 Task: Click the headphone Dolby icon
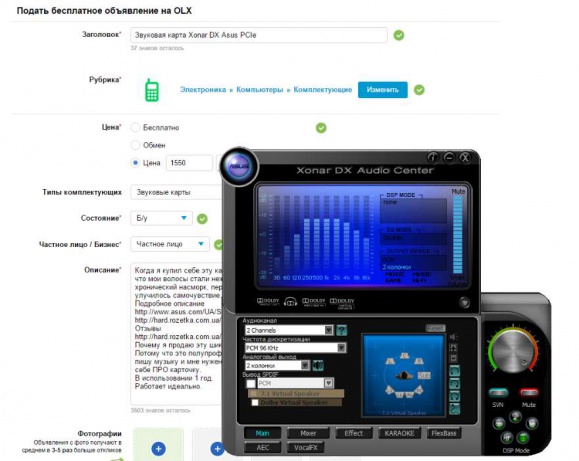(x=290, y=302)
